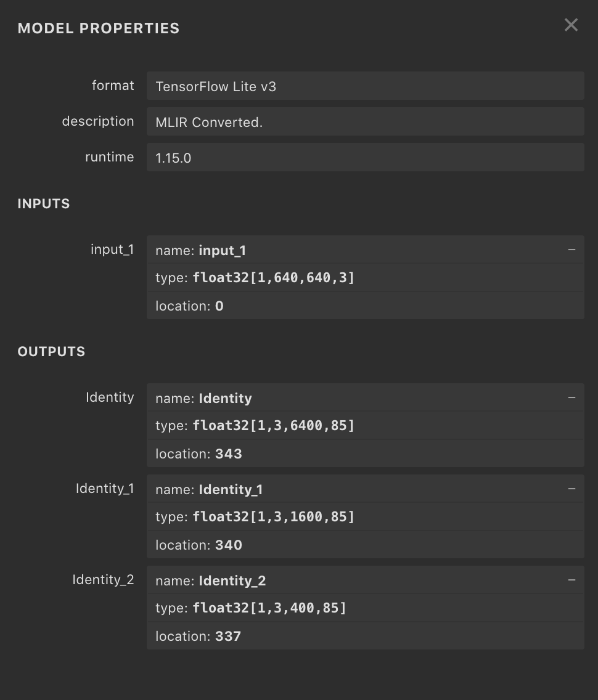Click the Identity label under OUTPUTS
This screenshot has height=700, width=598.
110,397
